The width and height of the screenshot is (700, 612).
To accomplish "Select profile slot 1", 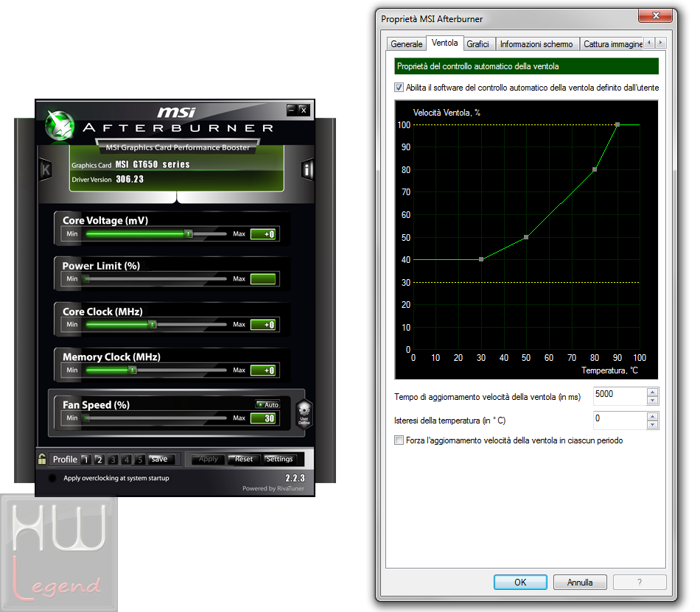I will 85,460.
